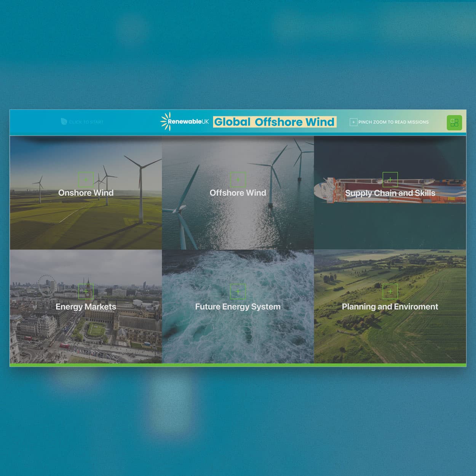
Task: Click the Pinch Zoom to Read Missions text
Action: [x=393, y=122]
